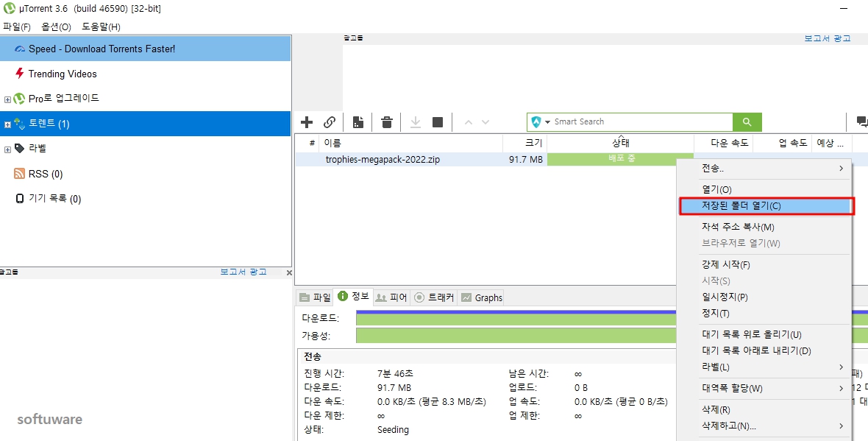Click the 기기 목록 device icon
Viewport: 868px width, 441px height.
pyautogui.click(x=20, y=198)
